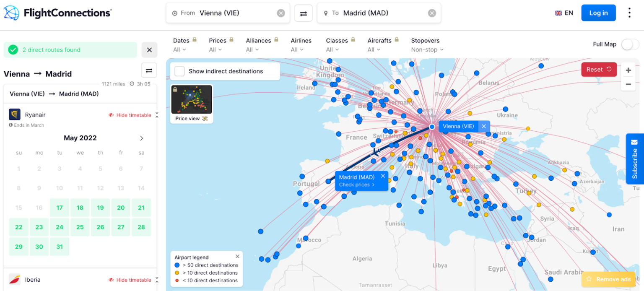Open the more options kebab menu
This screenshot has width=644, height=291.
coord(629,13)
